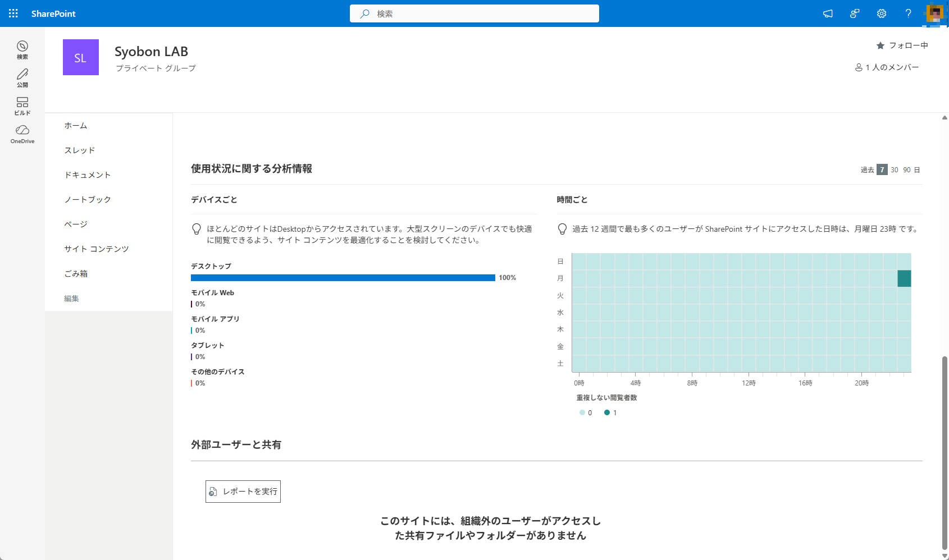Image resolution: width=949 pixels, height=560 pixels.
Task: Click the 外部ユーザーと共有 heading
Action: click(236, 445)
